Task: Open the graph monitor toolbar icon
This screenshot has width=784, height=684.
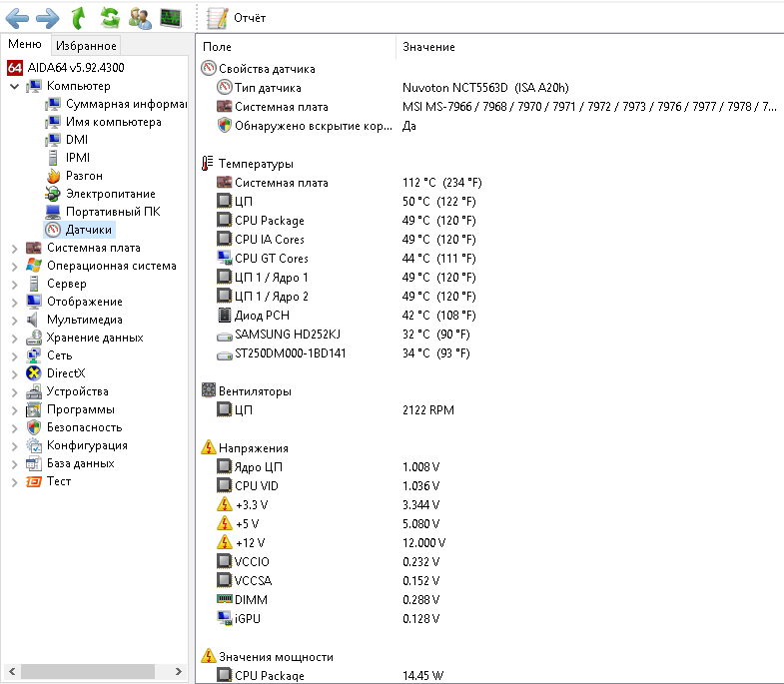Action: 171,17
